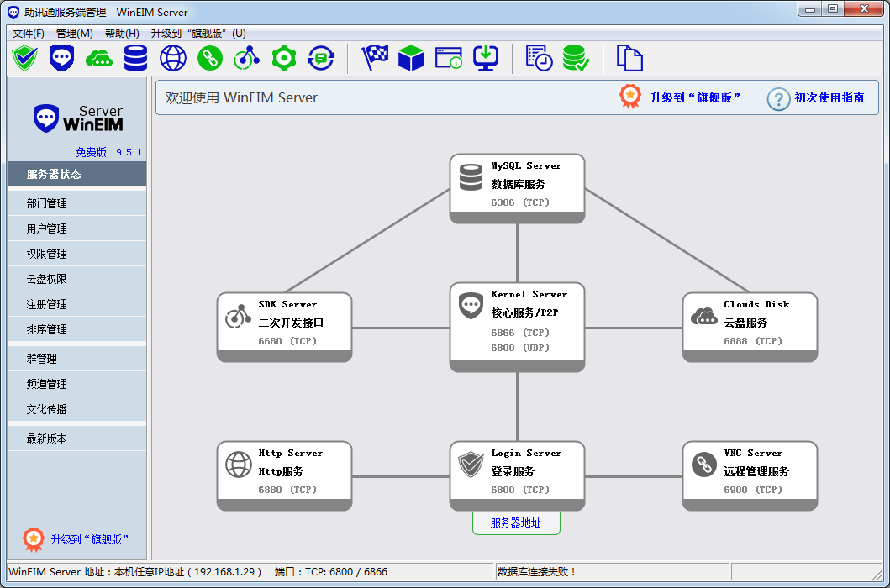Open 排序管理 in the sidebar
Viewport: 890px width, 588px height.
pos(77,329)
